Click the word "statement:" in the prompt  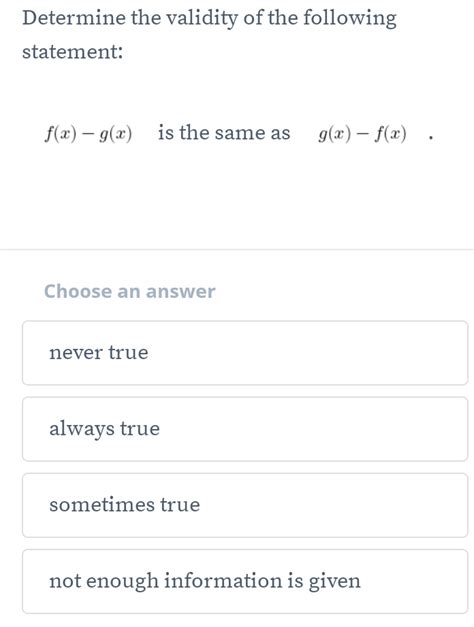point(72,52)
